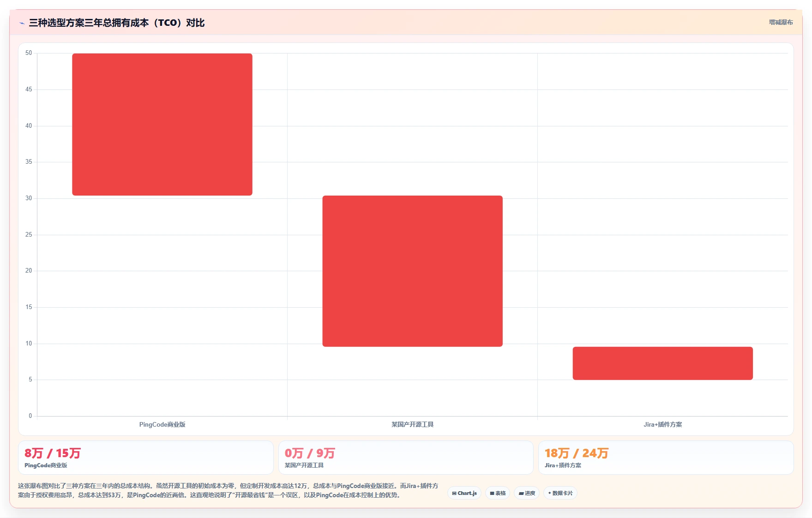Click the 进度 tag pill

point(527,493)
